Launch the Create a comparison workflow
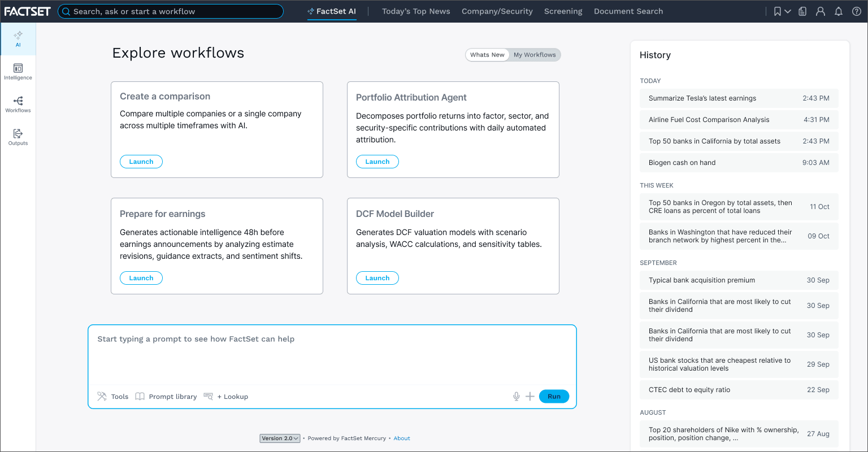The height and width of the screenshot is (452, 868). point(141,162)
